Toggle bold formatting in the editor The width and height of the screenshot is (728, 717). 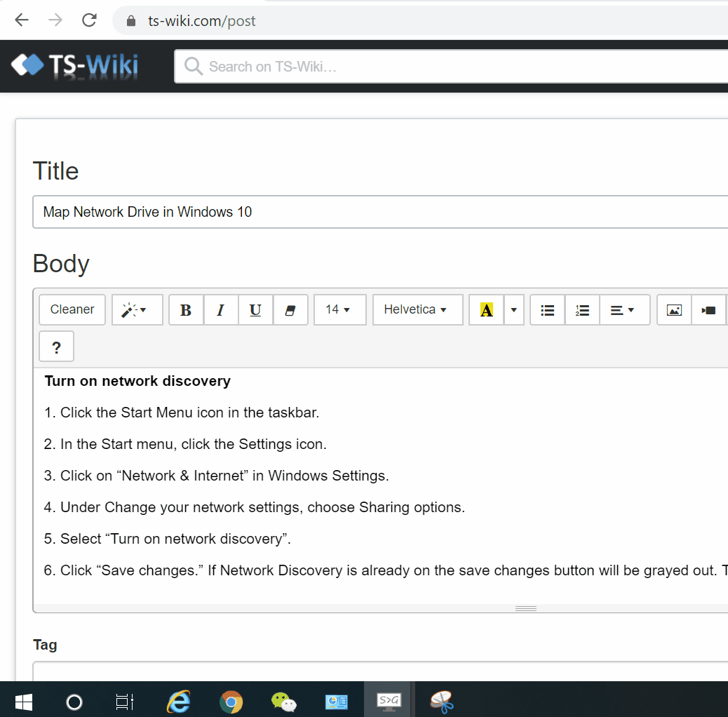click(x=186, y=310)
